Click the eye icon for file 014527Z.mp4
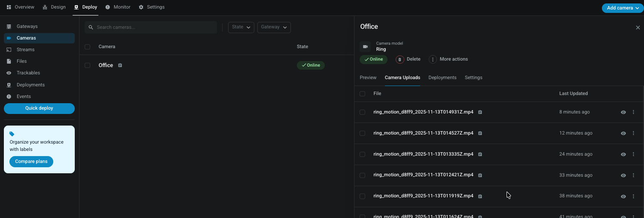This screenshot has height=218, width=644. (x=623, y=133)
